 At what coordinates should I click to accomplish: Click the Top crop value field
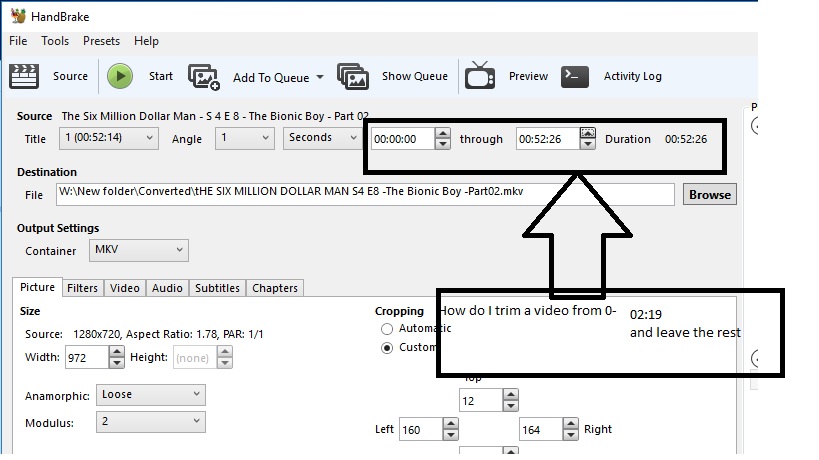[x=481, y=400]
